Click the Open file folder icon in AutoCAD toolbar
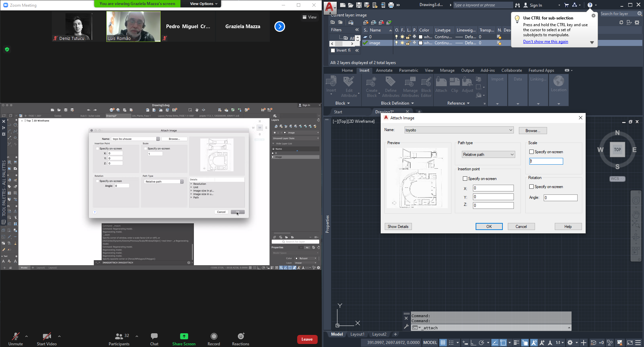This screenshot has width=644, height=347. point(351,5)
